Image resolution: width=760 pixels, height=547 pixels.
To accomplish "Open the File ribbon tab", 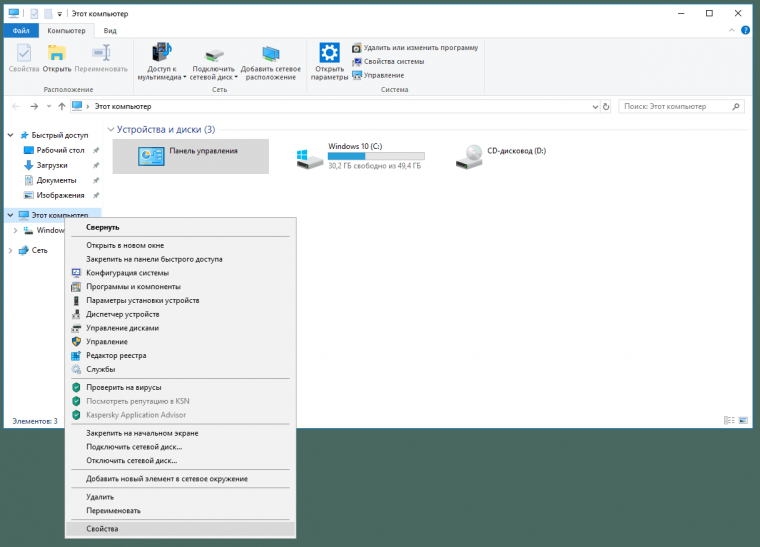I will tap(20, 31).
